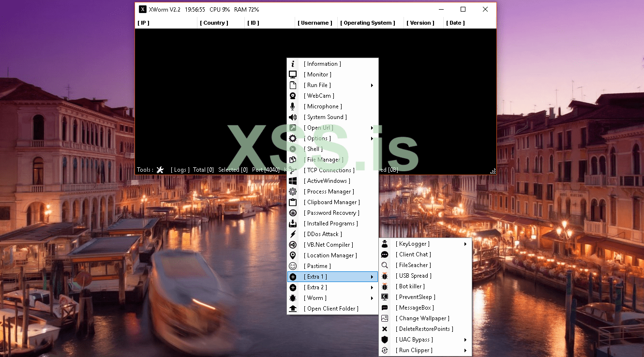Click the Information icon in the context menu
Screen dimensions: 644x357
tap(293, 64)
